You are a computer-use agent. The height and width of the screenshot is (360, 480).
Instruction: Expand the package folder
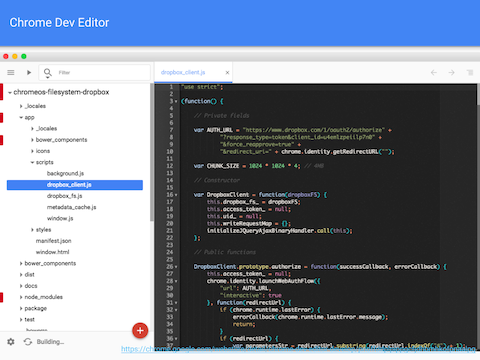point(21,309)
